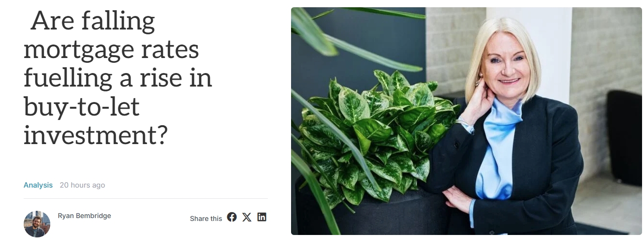Click 'fuelling a rise in' headline line

[x=118, y=77]
